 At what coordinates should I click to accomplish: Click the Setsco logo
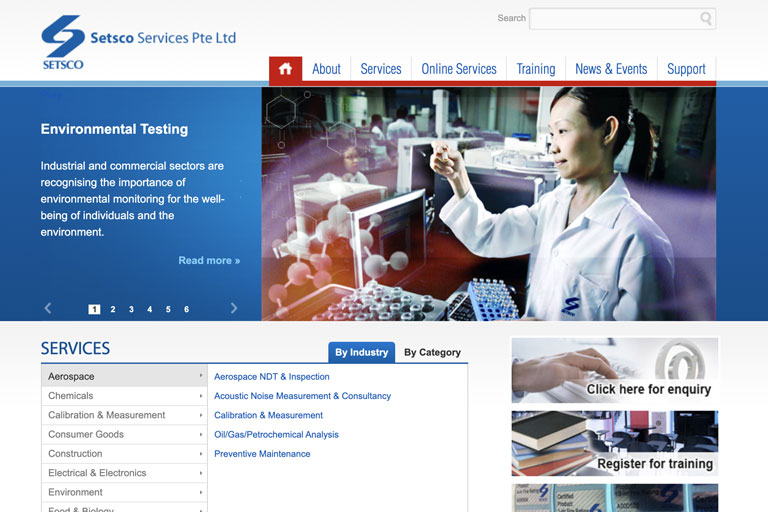coord(138,42)
